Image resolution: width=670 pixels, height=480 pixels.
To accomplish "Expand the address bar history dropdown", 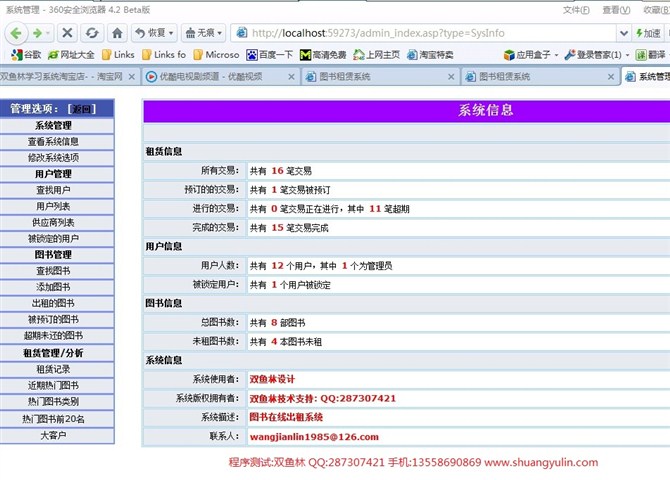I will (x=623, y=33).
